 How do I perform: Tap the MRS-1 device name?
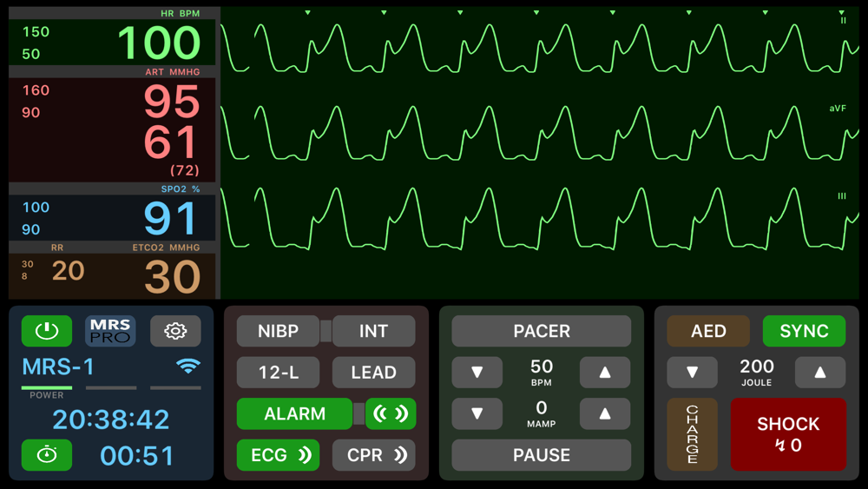tap(58, 367)
